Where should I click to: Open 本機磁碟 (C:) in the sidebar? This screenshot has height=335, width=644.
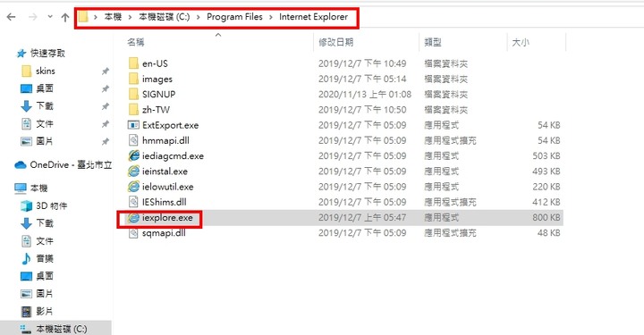pos(61,329)
